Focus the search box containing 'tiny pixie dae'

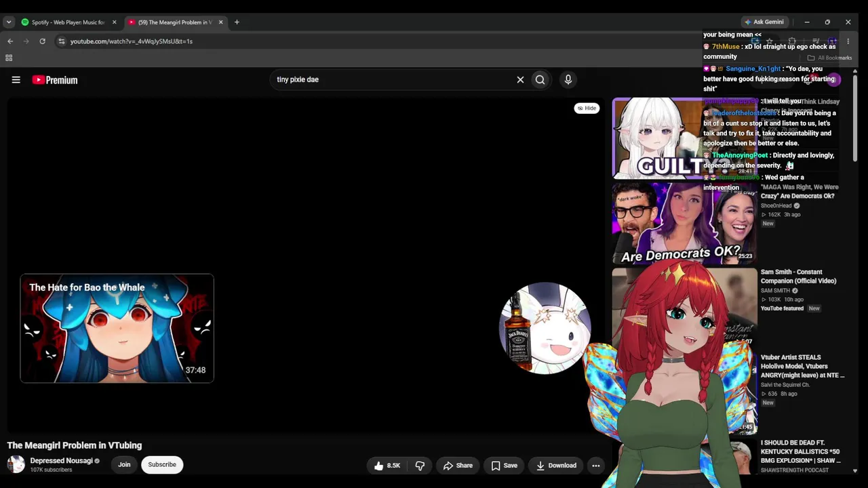tap(393, 80)
